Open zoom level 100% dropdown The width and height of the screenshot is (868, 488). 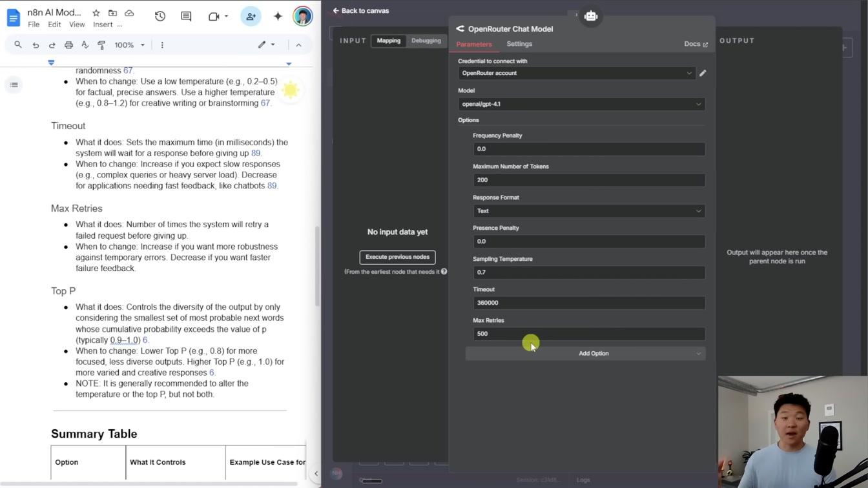(x=129, y=45)
